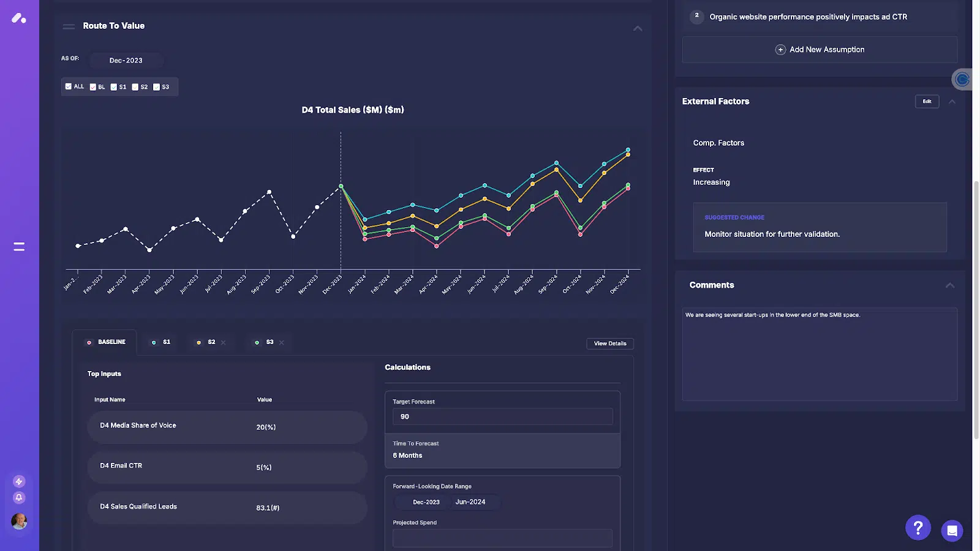
Task: Open the sidebar hamburger menu
Action: pyautogui.click(x=19, y=247)
